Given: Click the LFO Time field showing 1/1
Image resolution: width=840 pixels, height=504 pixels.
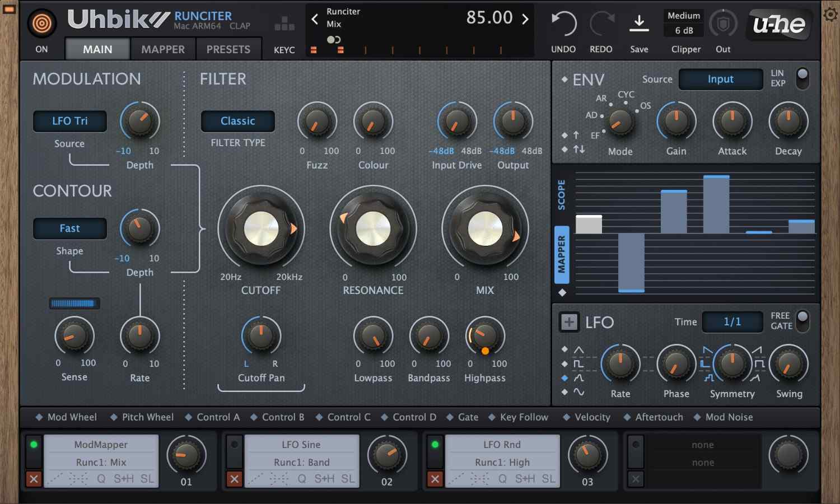Looking at the screenshot, I should pos(732,322).
